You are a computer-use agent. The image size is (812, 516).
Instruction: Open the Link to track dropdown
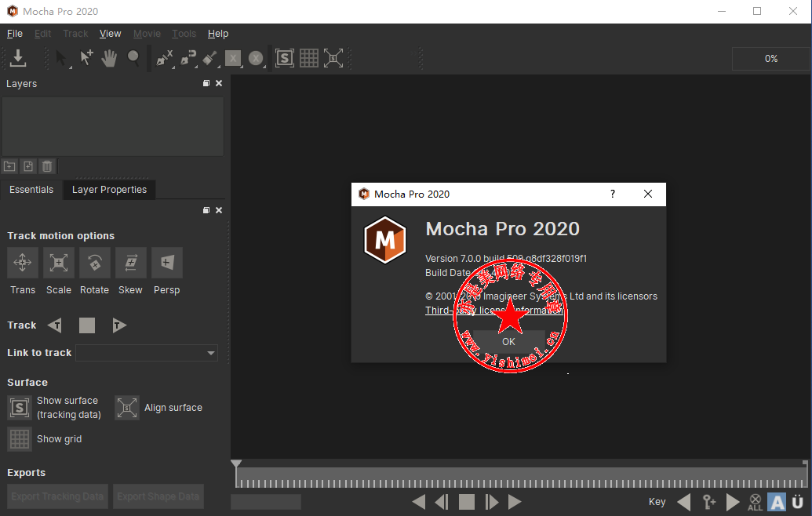tap(147, 353)
